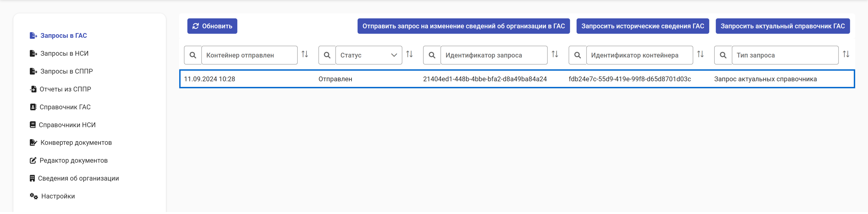Sort by Контейнер отправлен column arrows
This screenshot has height=214, width=868.
point(305,54)
